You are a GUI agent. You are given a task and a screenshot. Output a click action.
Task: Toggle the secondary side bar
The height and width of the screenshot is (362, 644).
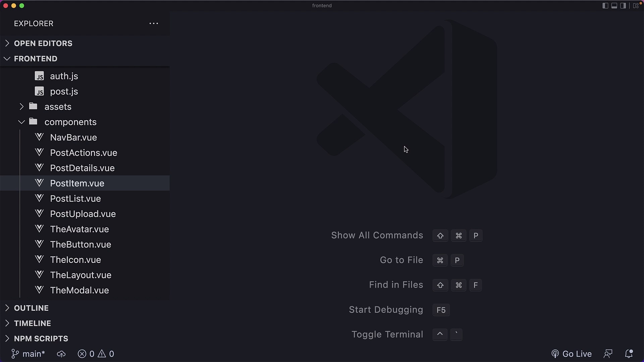623,6
